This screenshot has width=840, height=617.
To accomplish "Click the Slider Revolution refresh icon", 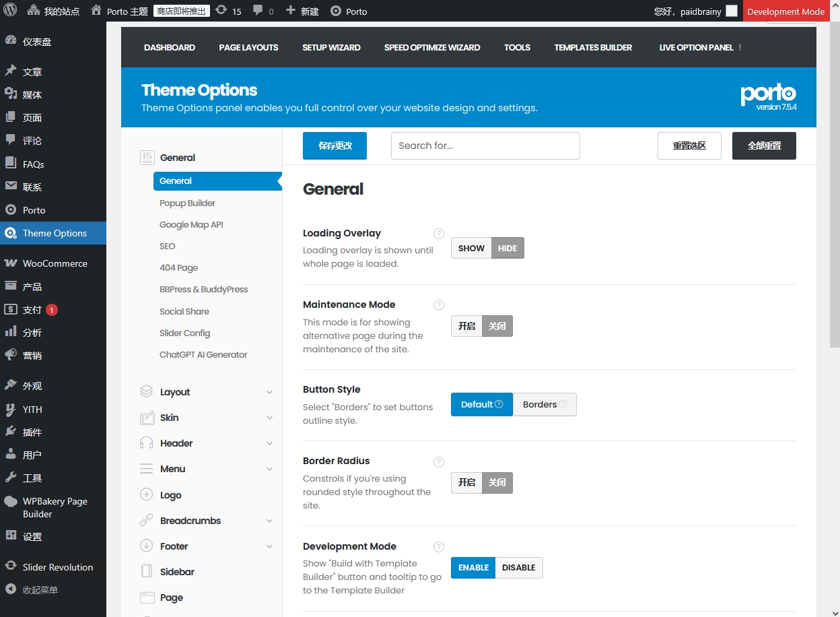I will (x=10, y=566).
